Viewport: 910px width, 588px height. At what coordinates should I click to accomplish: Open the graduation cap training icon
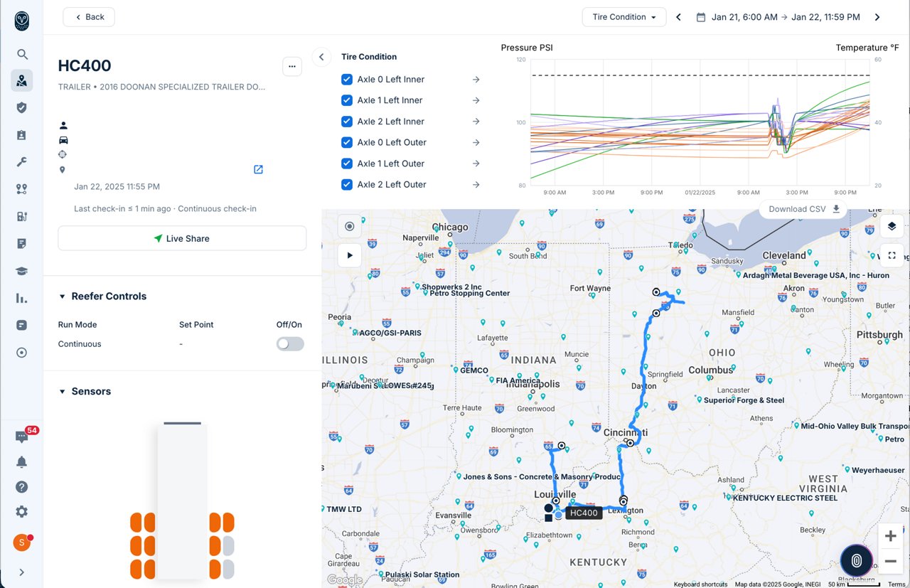pos(22,271)
